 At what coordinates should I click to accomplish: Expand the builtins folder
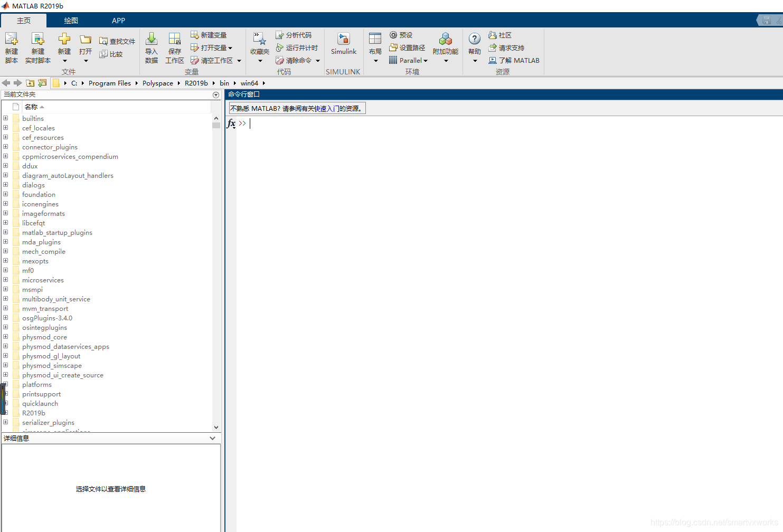pyautogui.click(x=5, y=118)
